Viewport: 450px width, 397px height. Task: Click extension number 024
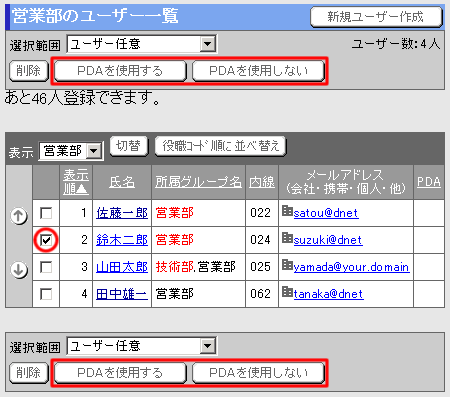[x=260, y=240]
